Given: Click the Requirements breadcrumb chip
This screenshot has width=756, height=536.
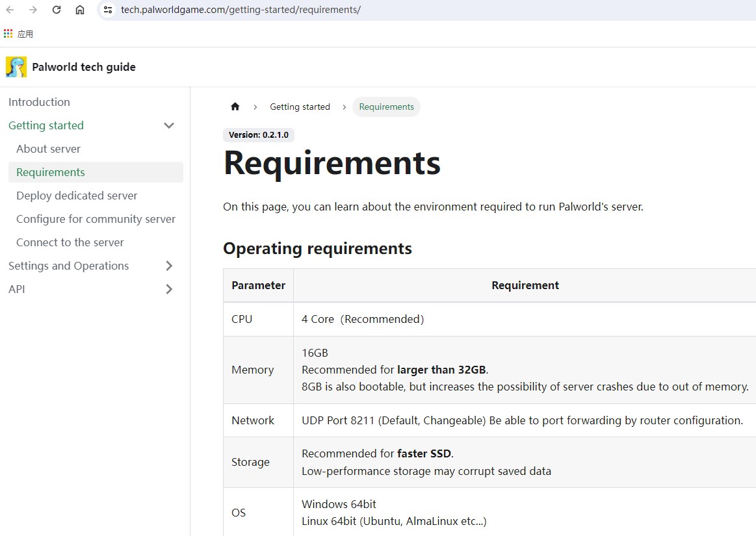Looking at the screenshot, I should (x=386, y=107).
